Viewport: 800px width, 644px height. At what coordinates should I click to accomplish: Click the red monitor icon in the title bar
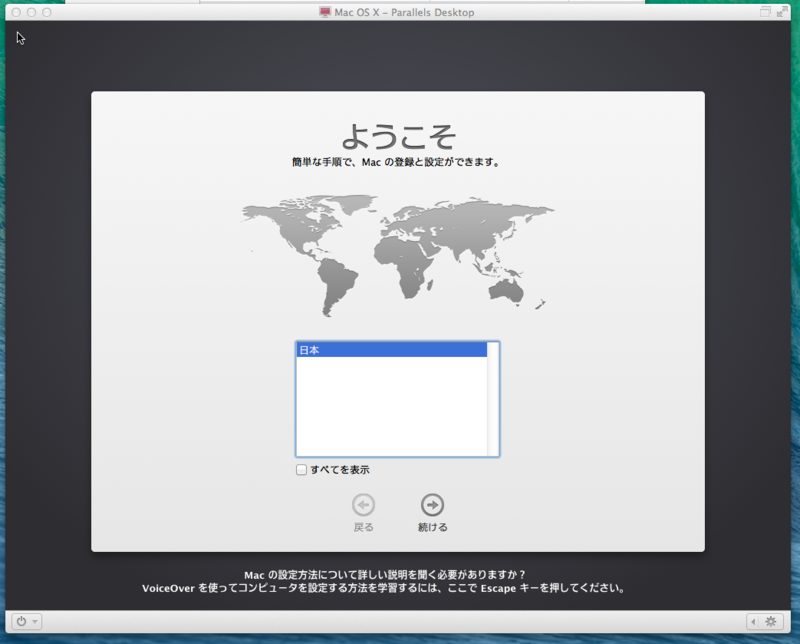(324, 13)
